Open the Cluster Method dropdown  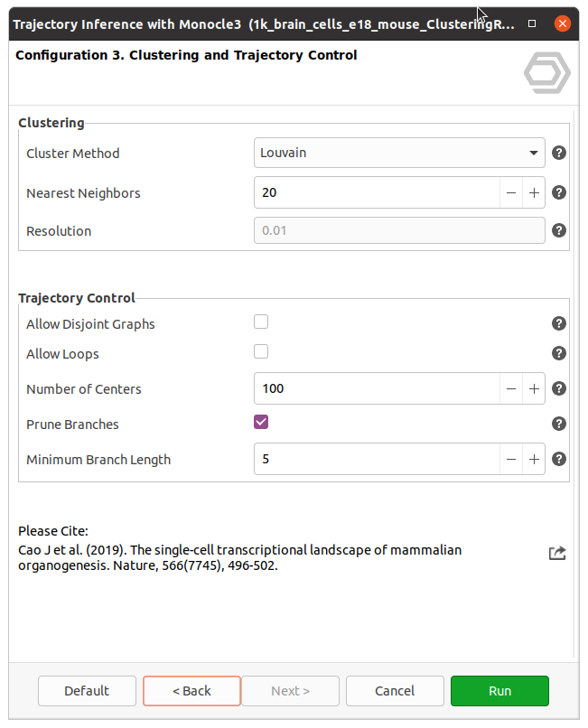click(399, 153)
